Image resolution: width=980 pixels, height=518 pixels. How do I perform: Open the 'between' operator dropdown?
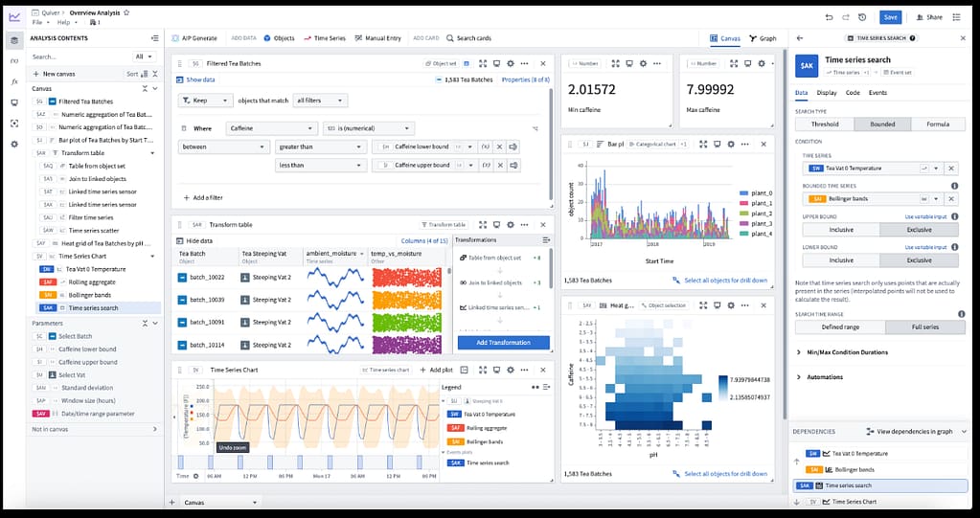click(x=223, y=147)
